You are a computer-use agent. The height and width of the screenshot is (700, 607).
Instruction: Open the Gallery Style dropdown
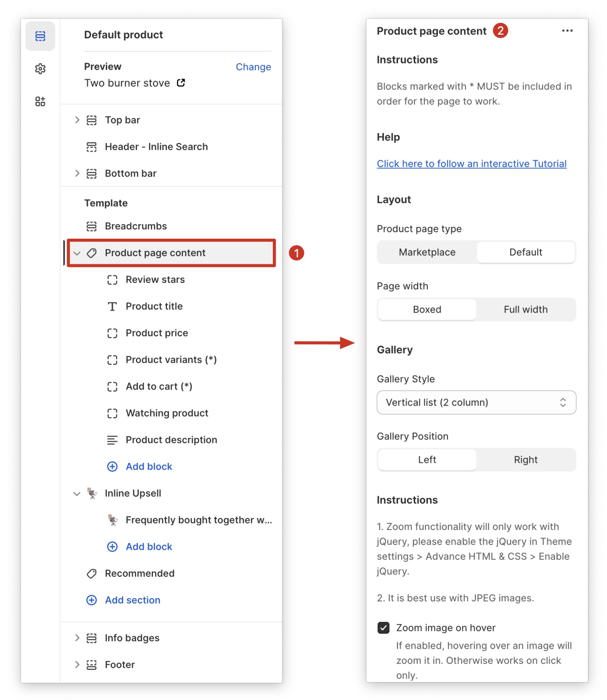(476, 402)
